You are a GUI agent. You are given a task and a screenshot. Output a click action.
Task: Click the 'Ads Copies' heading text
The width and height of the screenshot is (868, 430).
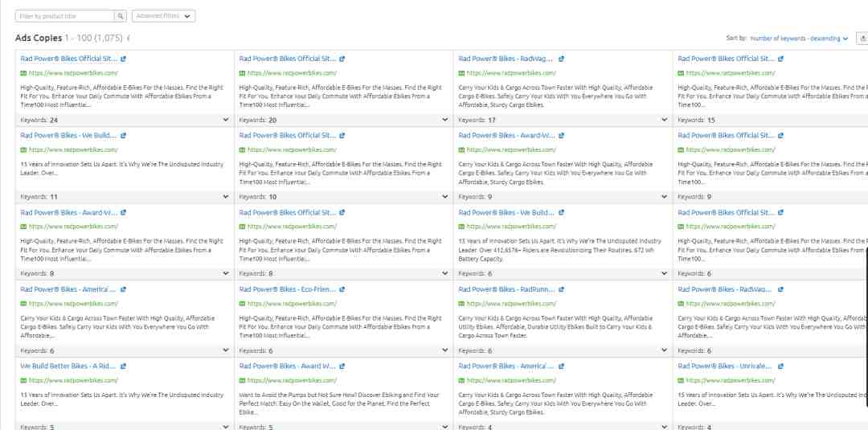tap(39, 39)
